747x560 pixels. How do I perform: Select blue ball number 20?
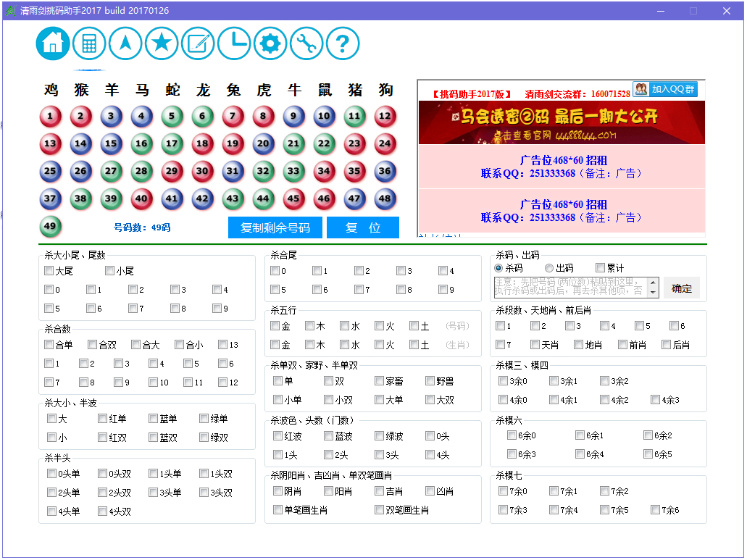[263, 144]
